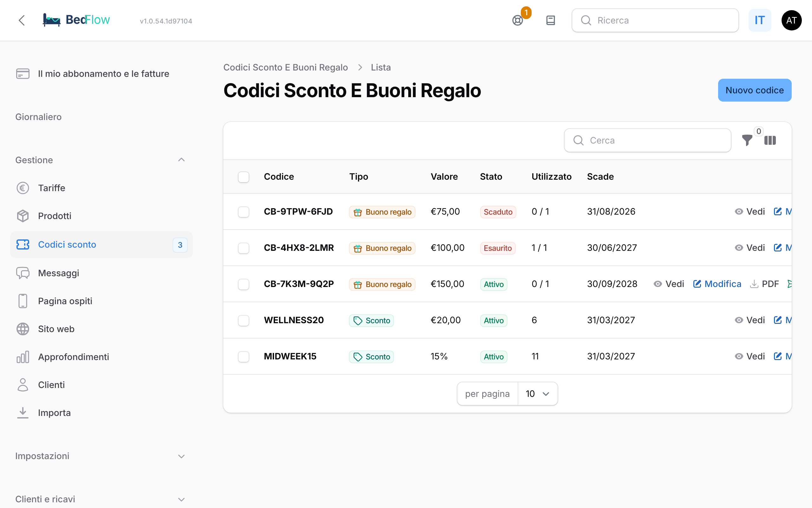Open the documentation book icon
This screenshot has height=508, width=812.
click(x=551, y=21)
